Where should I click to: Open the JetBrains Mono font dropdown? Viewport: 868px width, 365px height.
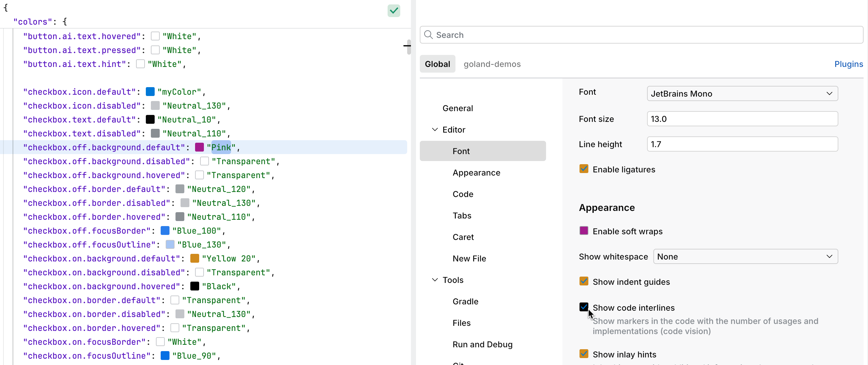point(741,93)
